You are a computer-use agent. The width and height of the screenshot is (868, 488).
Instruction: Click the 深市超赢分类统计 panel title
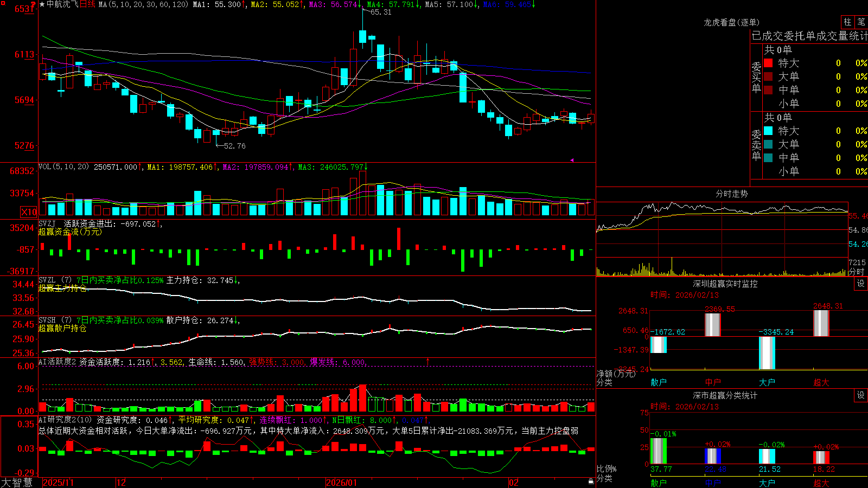[725, 395]
